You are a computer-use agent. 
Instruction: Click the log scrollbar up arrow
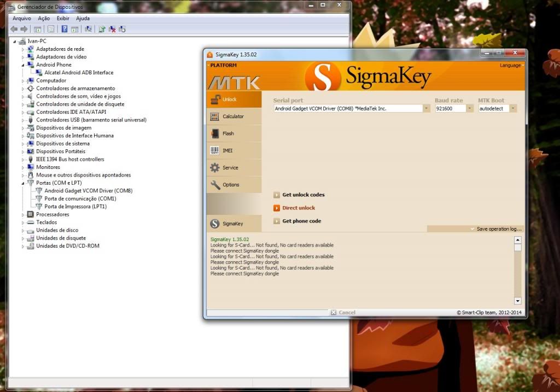(517, 240)
